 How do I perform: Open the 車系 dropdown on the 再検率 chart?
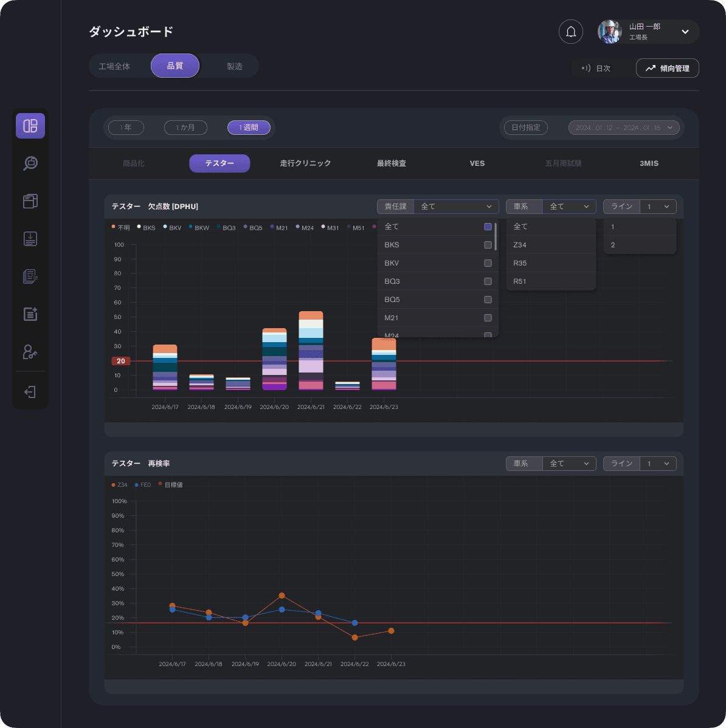(x=569, y=463)
